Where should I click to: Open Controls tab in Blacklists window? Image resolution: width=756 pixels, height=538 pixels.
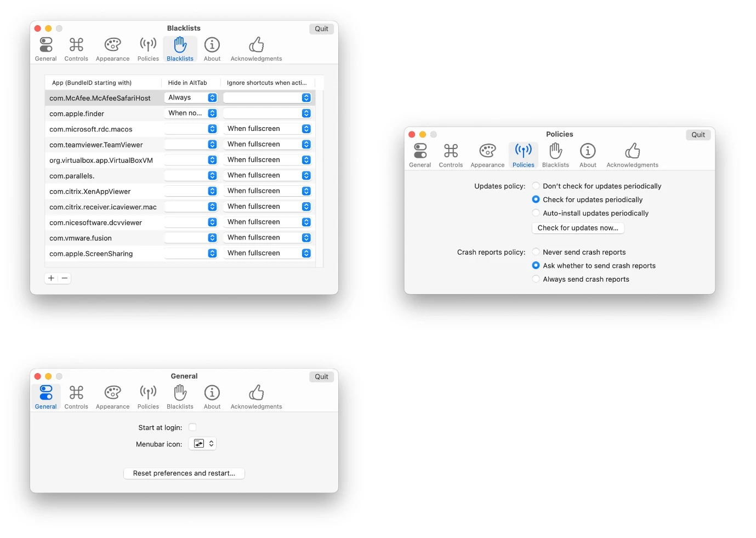[76, 49]
